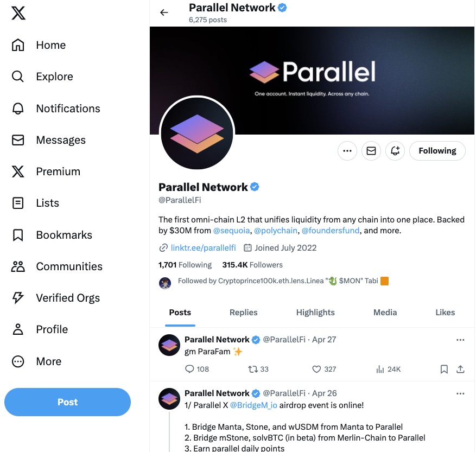Switch to the Replies tab

coord(243,313)
